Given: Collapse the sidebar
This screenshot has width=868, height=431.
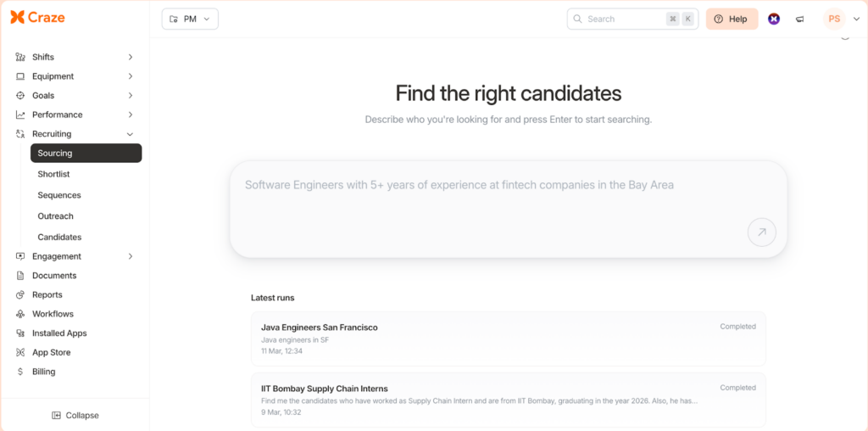Looking at the screenshot, I should pyautogui.click(x=75, y=416).
